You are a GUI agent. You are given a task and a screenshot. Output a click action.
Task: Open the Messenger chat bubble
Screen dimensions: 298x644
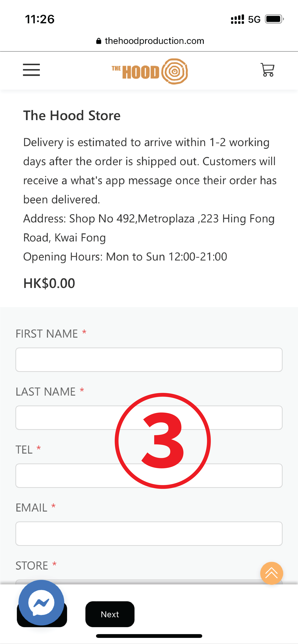[x=41, y=602]
